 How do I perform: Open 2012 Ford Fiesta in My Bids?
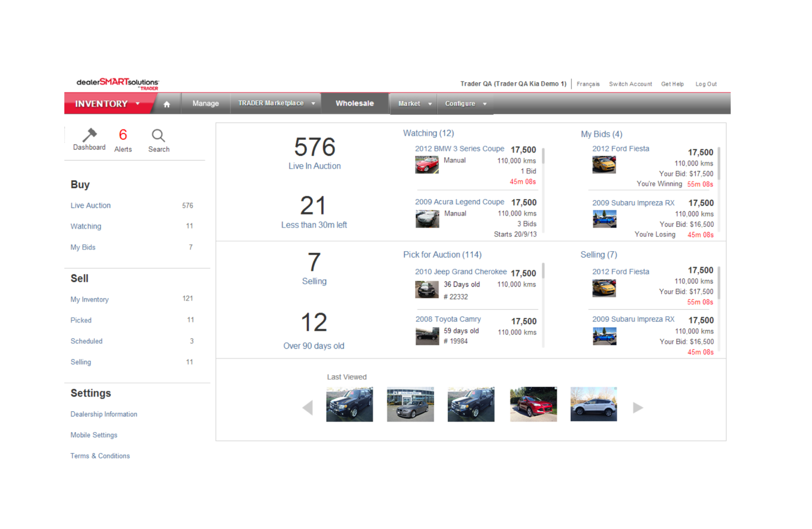pos(621,148)
